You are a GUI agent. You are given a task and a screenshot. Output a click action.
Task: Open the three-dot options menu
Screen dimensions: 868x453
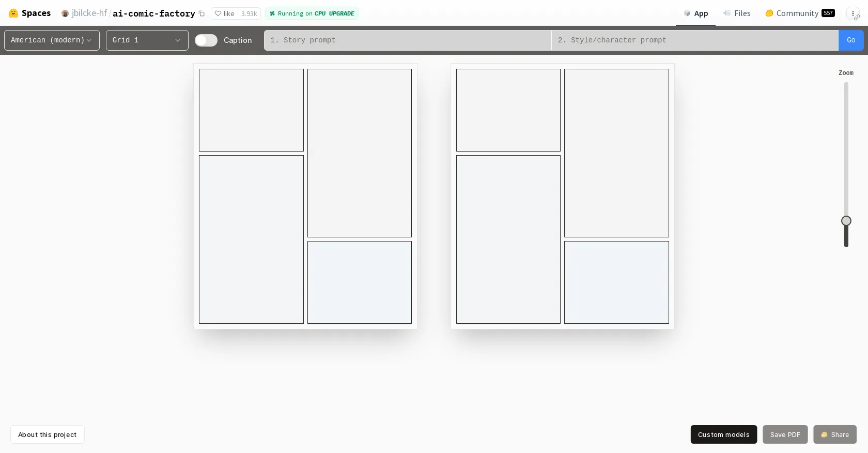coord(853,13)
